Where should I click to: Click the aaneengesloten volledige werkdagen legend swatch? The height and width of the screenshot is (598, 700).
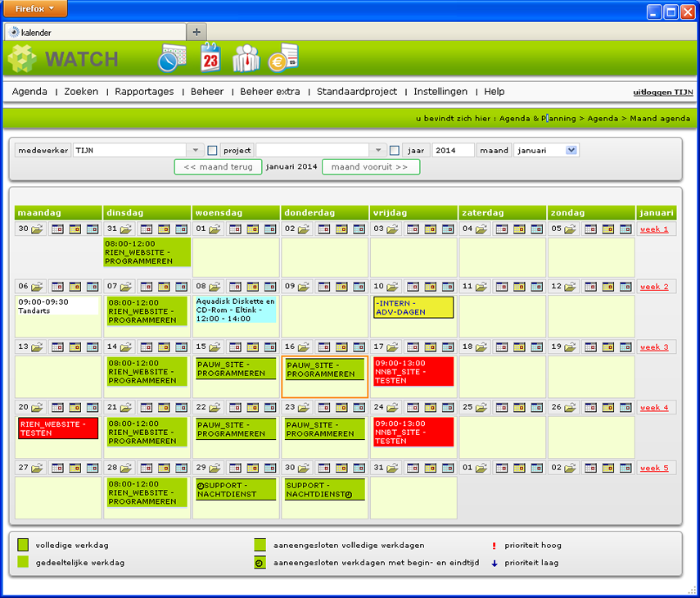click(x=260, y=545)
